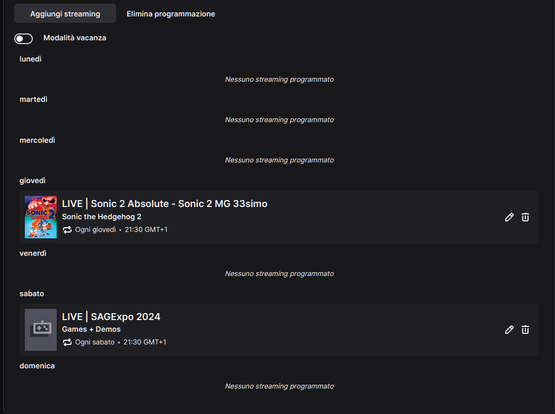Open the Sonic 2 box art thumbnail
The width and height of the screenshot is (555, 414).
pos(41,217)
